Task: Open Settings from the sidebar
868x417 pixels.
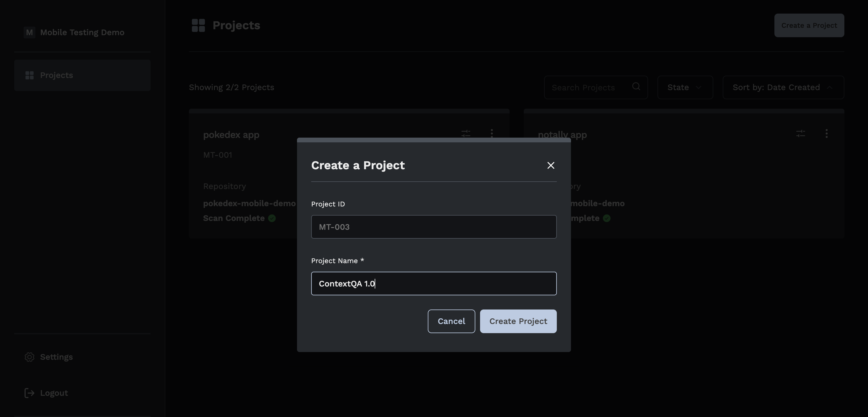Action: point(56,357)
